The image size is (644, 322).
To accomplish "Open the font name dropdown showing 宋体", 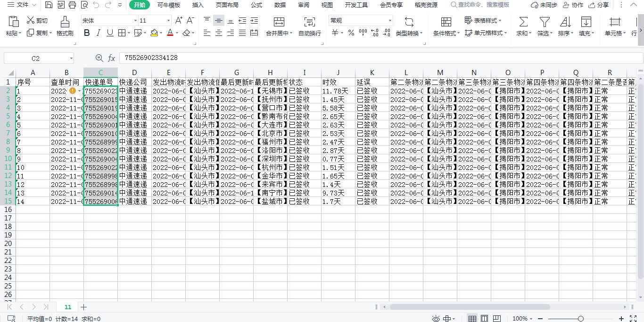I will tap(136, 21).
